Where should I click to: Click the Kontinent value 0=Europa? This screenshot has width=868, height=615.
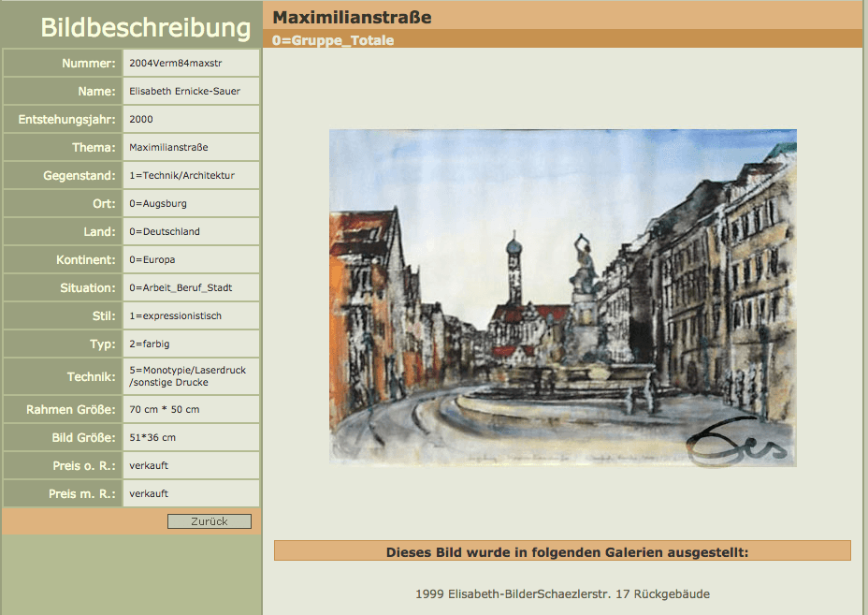[x=152, y=260]
